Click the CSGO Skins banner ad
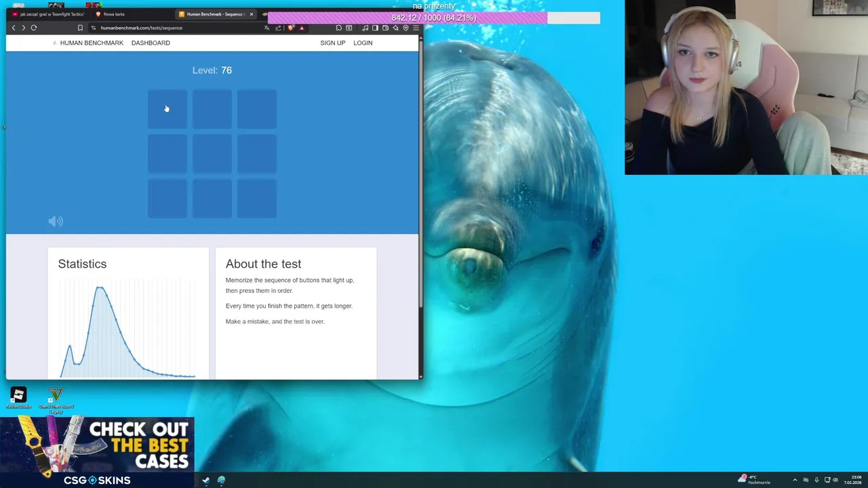Viewport: 868px width, 488px height. point(97,453)
